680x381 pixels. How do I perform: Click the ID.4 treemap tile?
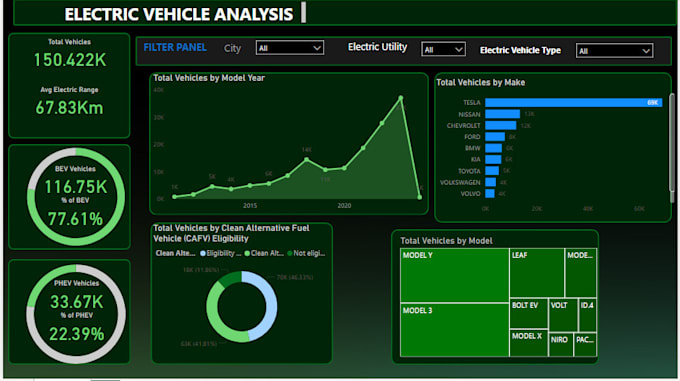click(x=587, y=315)
